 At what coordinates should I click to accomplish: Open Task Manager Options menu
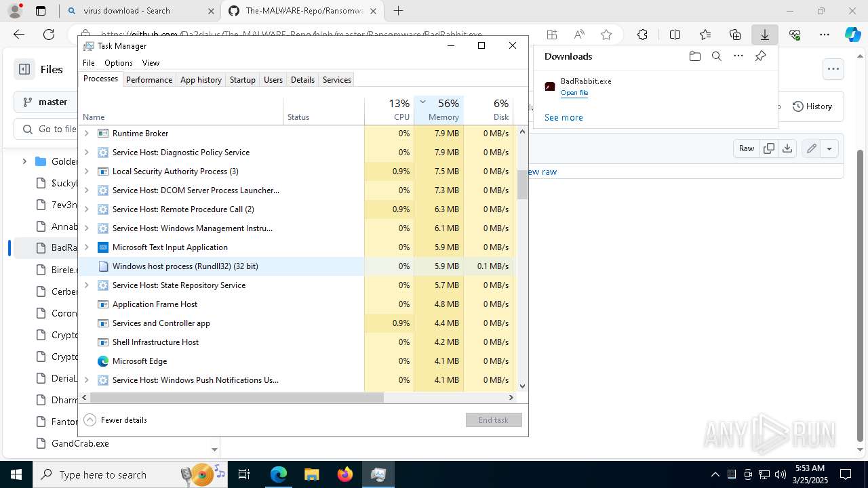coord(119,63)
